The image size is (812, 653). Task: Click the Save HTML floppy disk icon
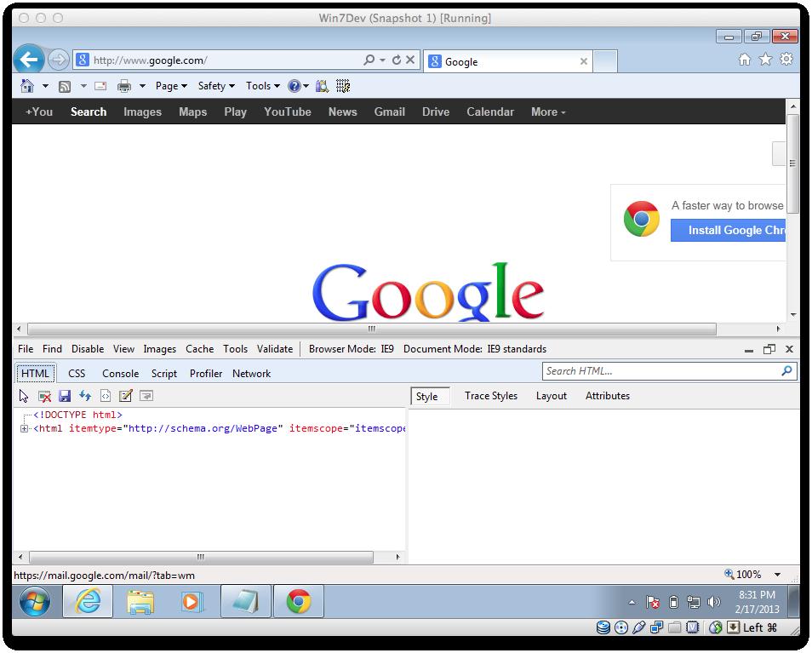(x=65, y=396)
